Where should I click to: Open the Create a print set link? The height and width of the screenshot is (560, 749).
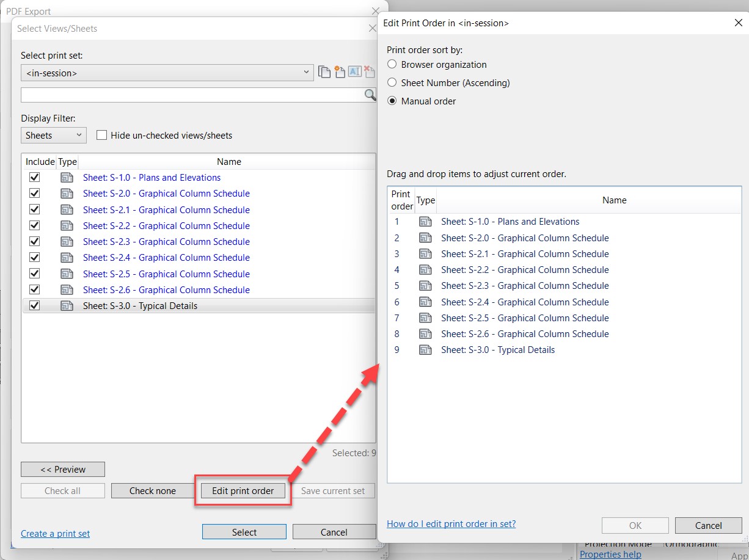[56, 534]
